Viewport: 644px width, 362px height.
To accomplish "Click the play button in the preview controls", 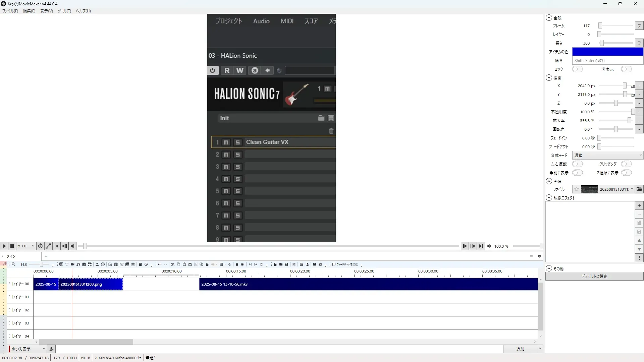I will point(4,246).
